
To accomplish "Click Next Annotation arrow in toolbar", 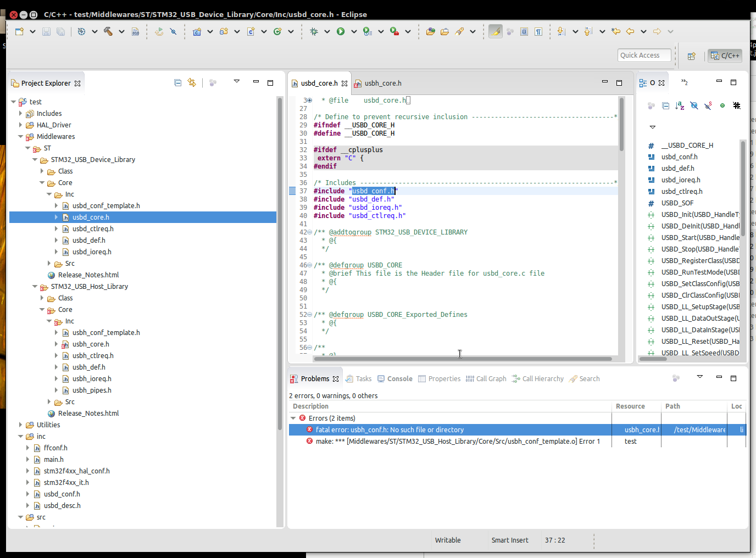I will (561, 31).
